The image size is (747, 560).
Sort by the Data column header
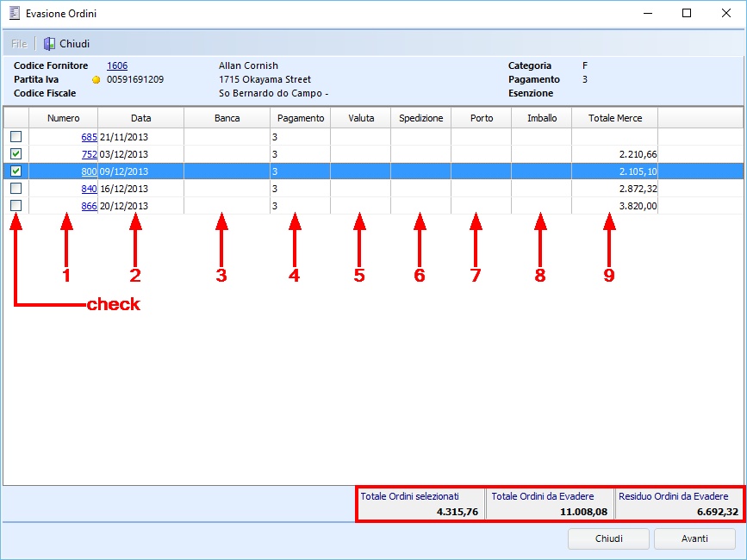point(140,118)
